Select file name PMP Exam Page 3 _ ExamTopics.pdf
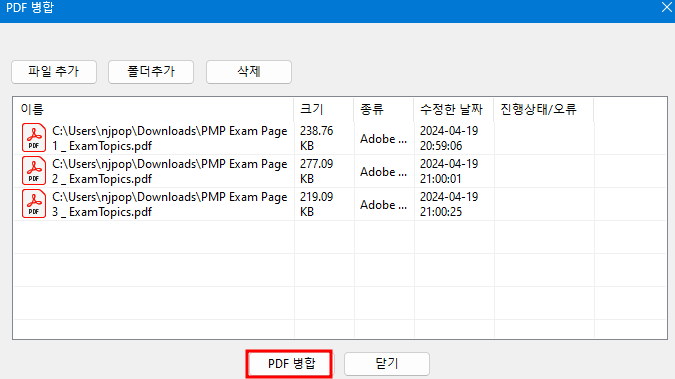Screen dimensions: 675x379 click(x=170, y=204)
